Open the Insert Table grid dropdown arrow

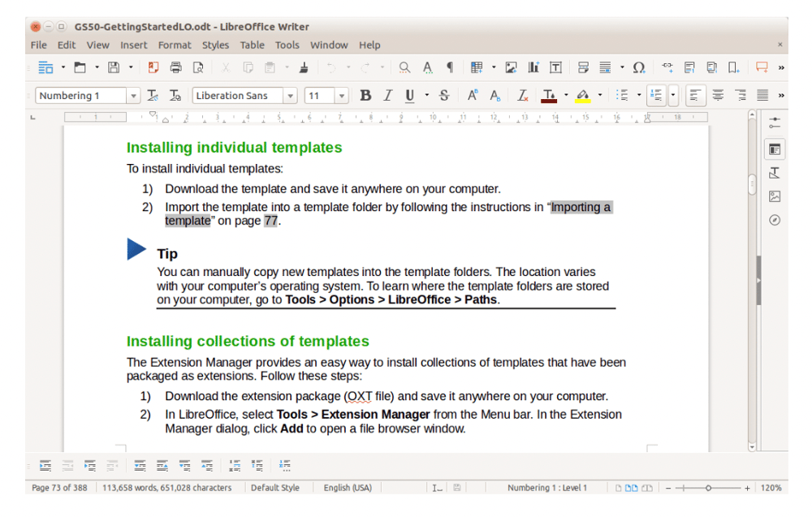coord(494,67)
